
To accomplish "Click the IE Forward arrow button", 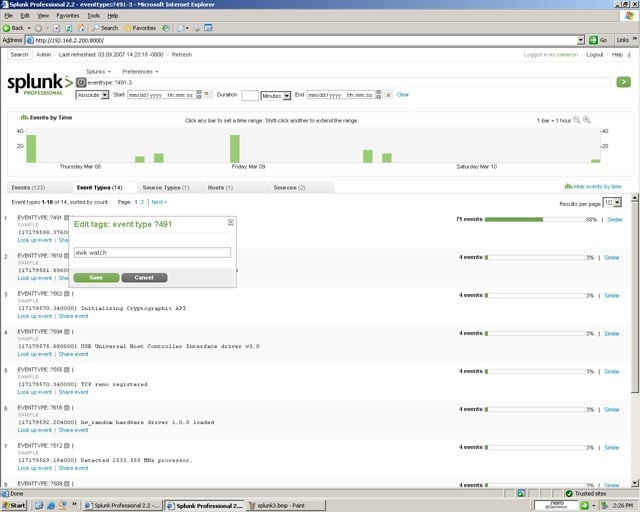I will click(x=38, y=28).
